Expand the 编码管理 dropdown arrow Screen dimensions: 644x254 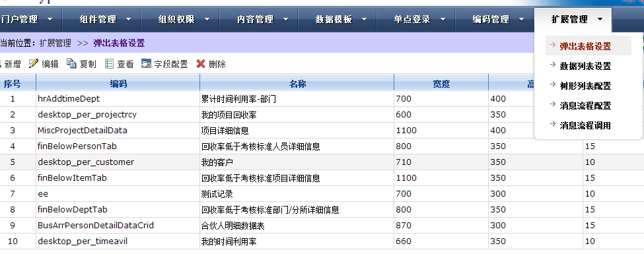[x=522, y=19]
